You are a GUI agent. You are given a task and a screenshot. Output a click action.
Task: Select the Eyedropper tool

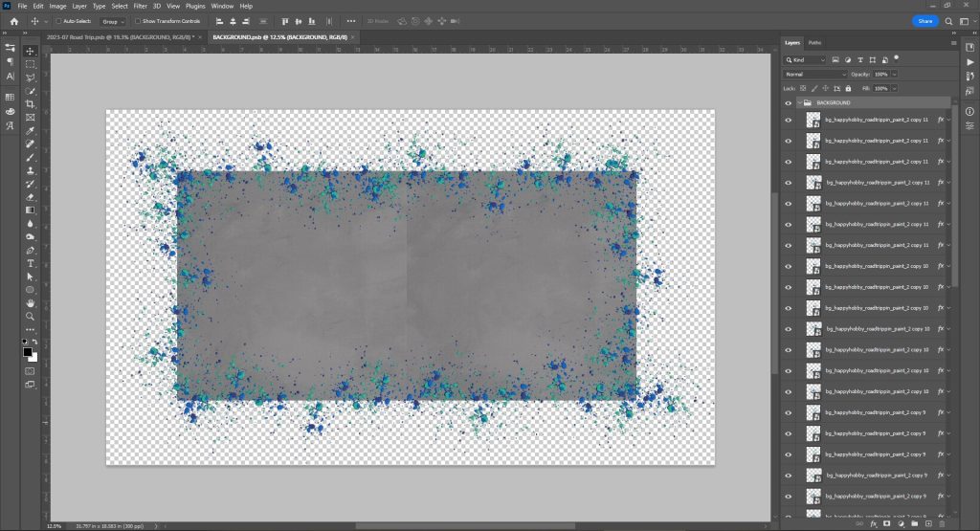click(31, 130)
